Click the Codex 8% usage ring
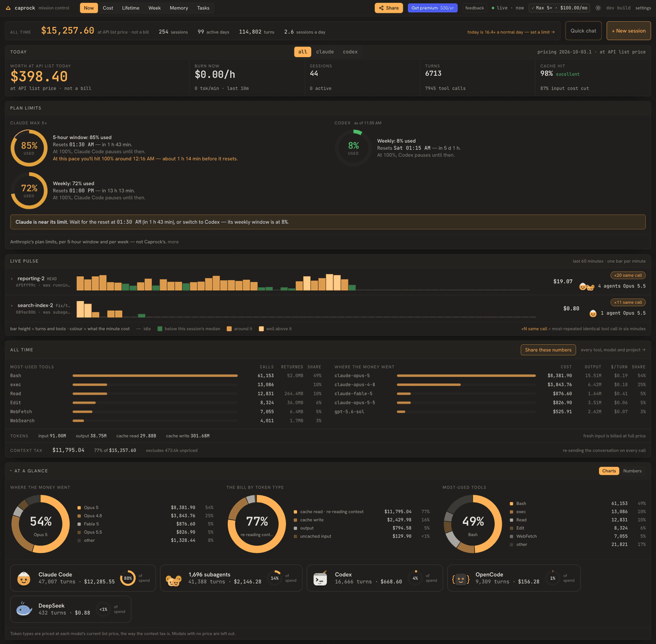The height and width of the screenshot is (644, 656). pos(353,148)
